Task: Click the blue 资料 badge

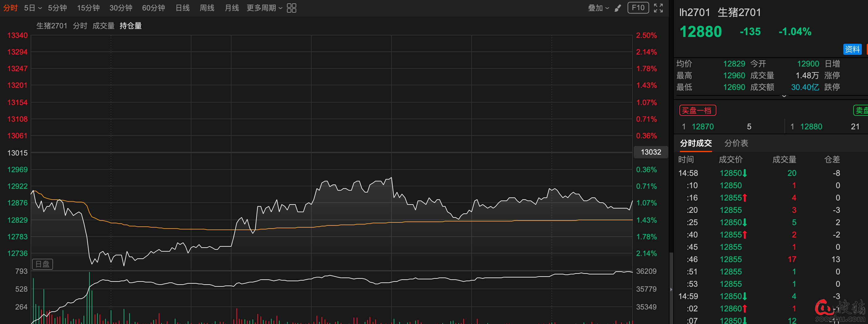Action: (852, 49)
